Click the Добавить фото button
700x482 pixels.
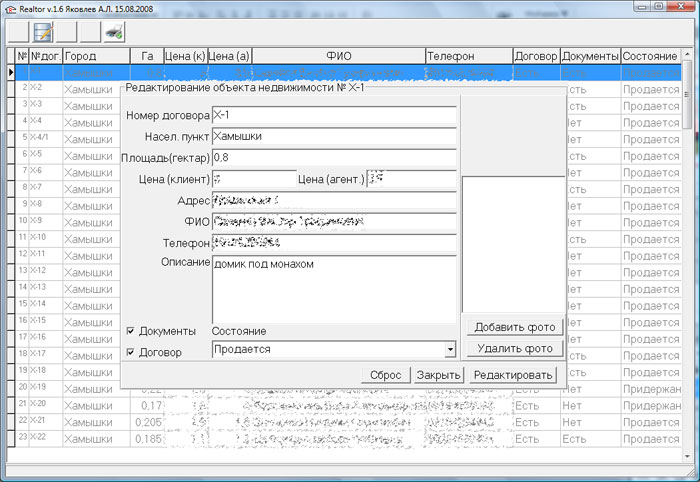point(515,327)
